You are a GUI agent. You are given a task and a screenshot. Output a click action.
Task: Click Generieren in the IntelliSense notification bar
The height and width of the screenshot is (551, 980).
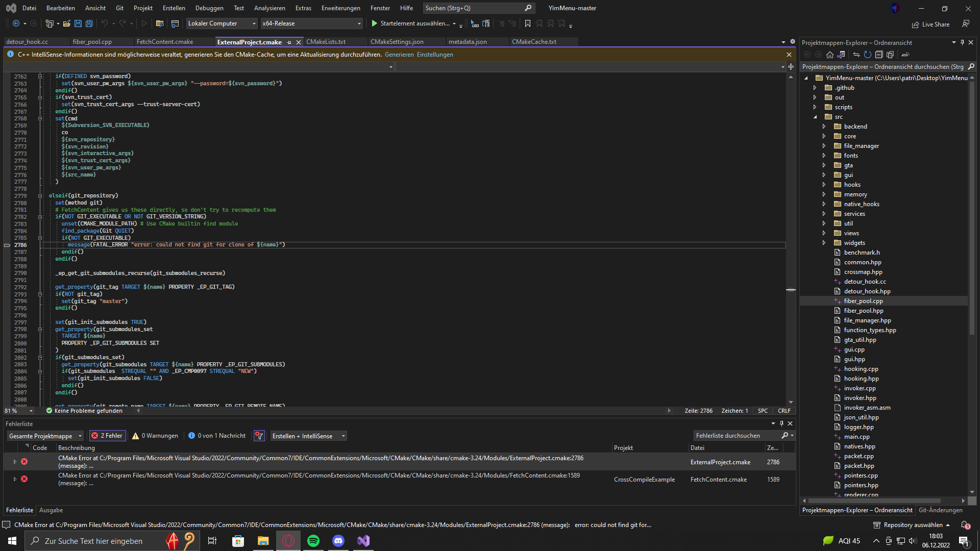(399, 54)
